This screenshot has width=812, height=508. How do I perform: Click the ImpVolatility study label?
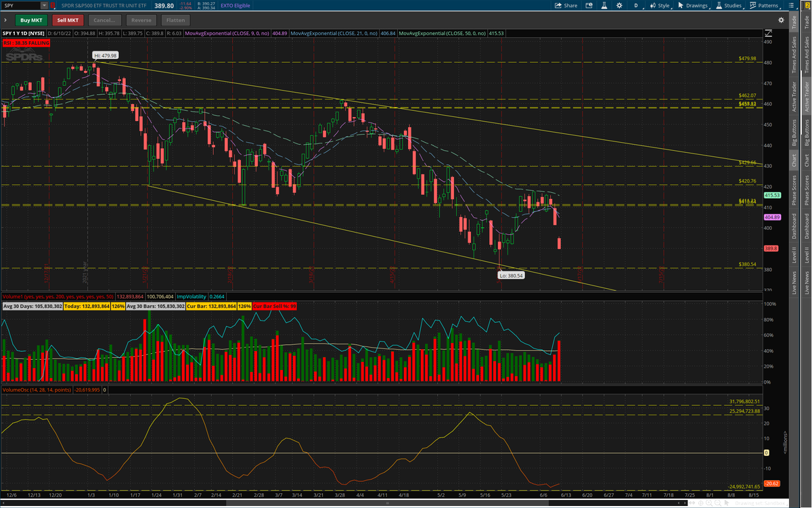(191, 296)
